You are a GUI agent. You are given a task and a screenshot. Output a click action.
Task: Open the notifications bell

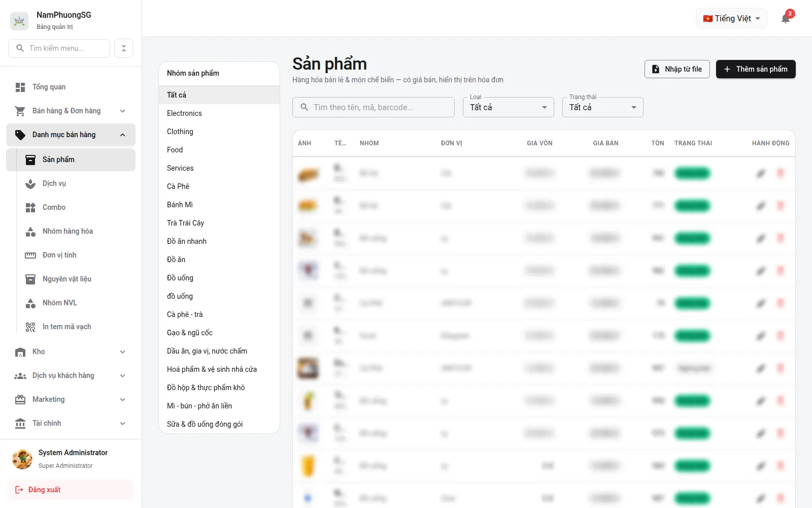786,19
